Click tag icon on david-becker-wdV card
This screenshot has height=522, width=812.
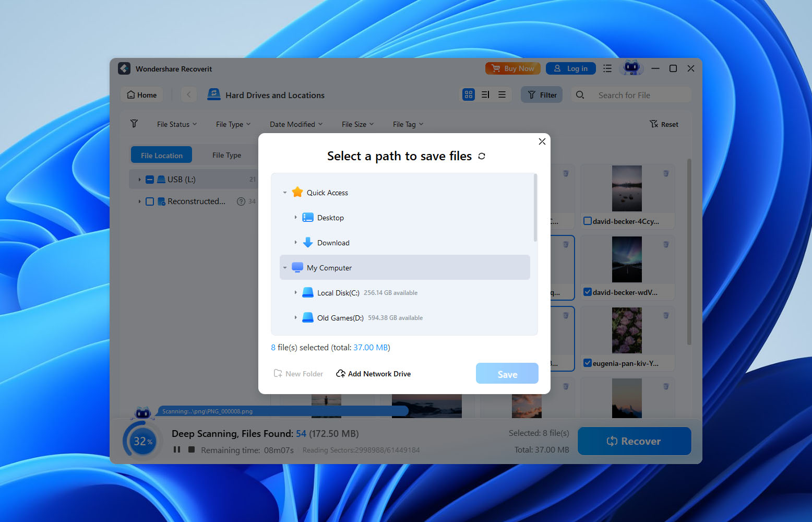coord(666,244)
